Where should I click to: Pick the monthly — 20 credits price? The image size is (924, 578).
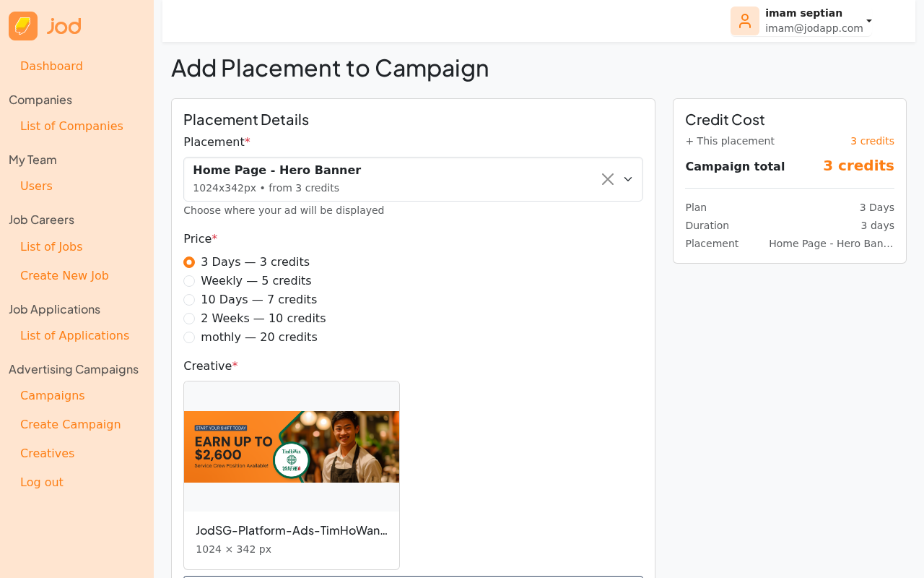pyautogui.click(x=188, y=337)
